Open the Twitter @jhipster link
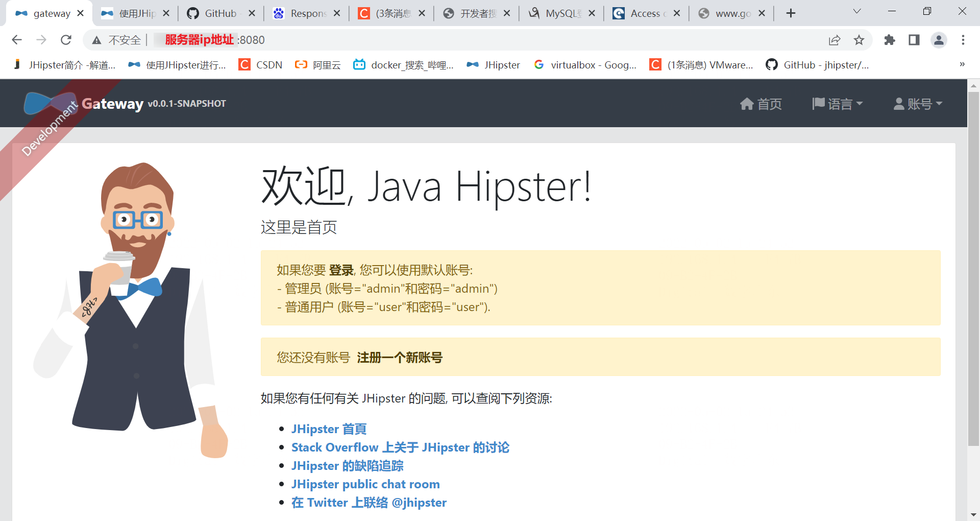The height and width of the screenshot is (521, 980). 369,503
